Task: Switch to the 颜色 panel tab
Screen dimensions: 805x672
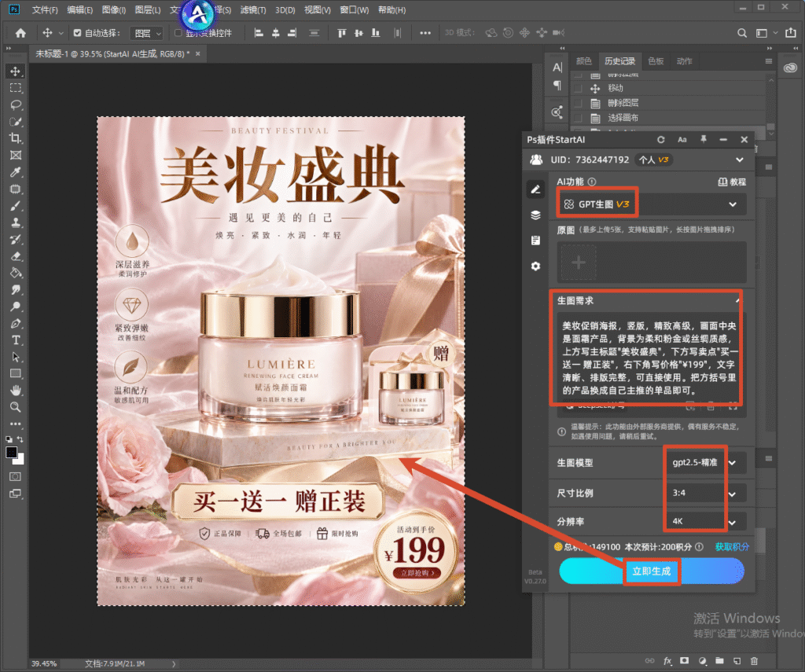Action: tap(584, 61)
